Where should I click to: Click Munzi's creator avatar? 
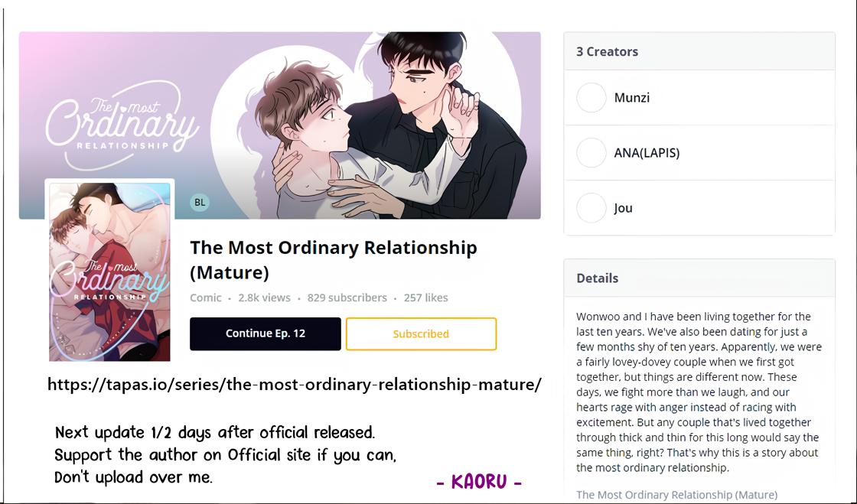click(591, 98)
